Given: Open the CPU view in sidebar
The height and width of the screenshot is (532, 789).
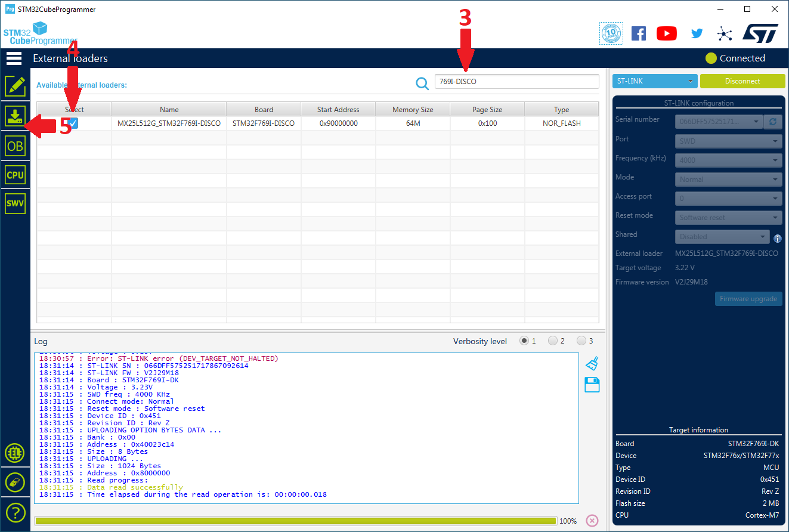Looking at the screenshot, I should (x=15, y=175).
